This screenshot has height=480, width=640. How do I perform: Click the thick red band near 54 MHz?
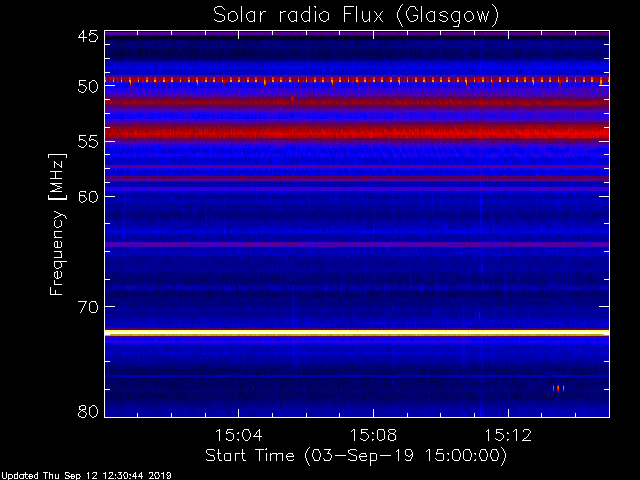(x=357, y=132)
